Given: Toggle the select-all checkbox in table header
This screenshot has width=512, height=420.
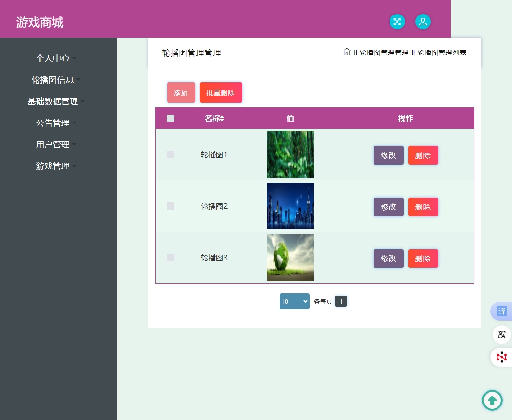Looking at the screenshot, I should 170,118.
